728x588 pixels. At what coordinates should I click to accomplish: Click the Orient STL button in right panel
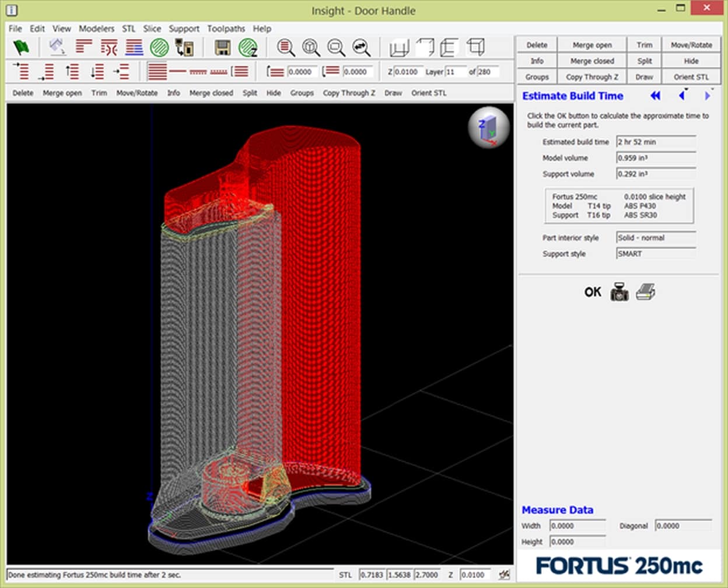[x=691, y=77]
